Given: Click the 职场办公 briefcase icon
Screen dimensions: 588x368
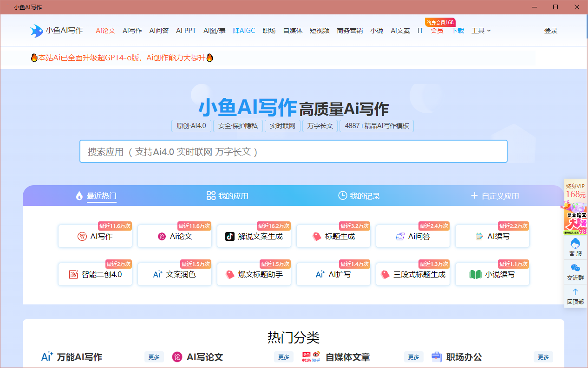Looking at the screenshot, I should [437, 357].
